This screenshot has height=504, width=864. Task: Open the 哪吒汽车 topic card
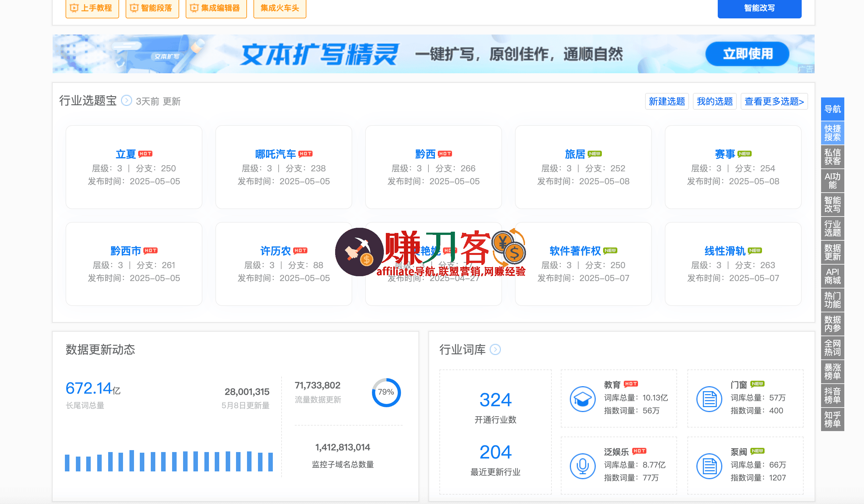[x=275, y=154]
